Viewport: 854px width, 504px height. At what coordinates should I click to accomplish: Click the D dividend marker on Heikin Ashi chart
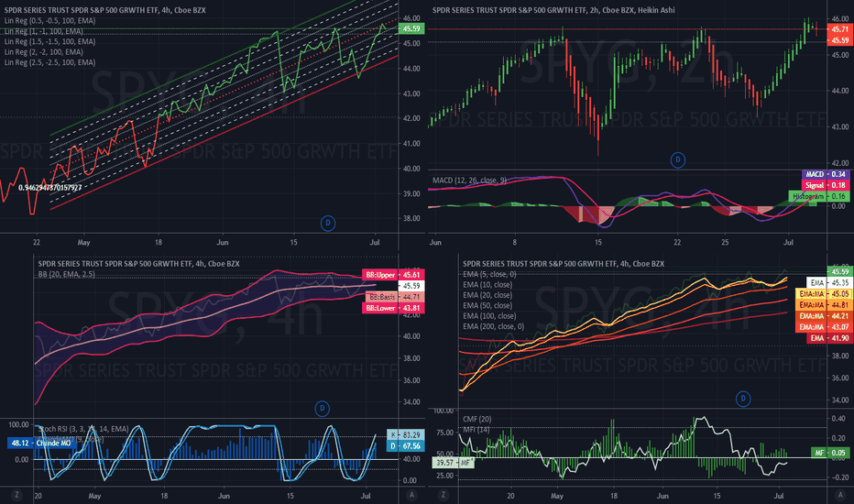[677, 160]
